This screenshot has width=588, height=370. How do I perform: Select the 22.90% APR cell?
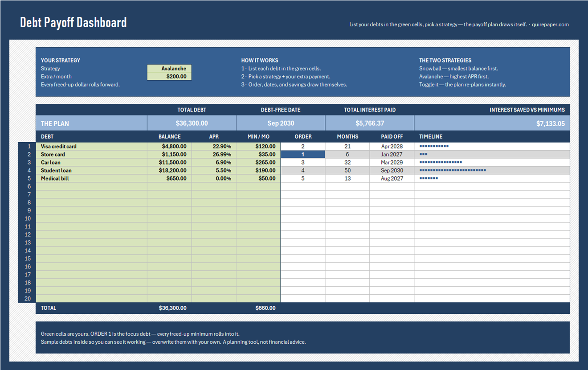coord(214,146)
